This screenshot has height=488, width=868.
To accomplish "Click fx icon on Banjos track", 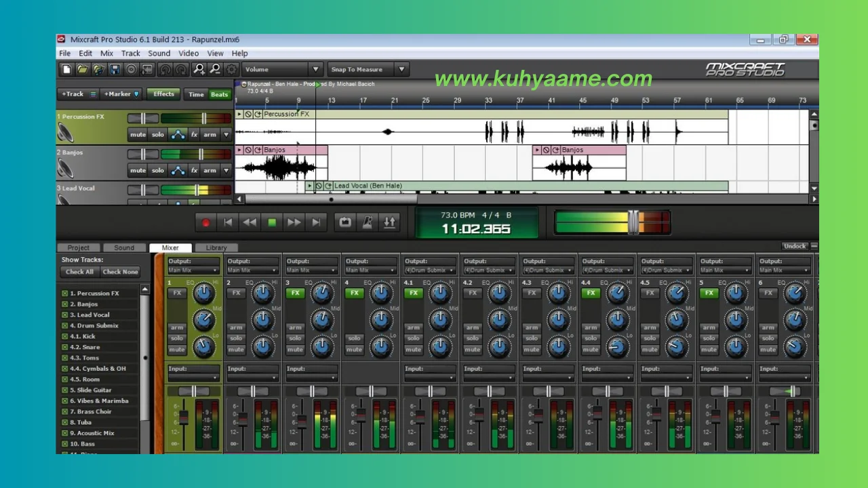I will (194, 170).
